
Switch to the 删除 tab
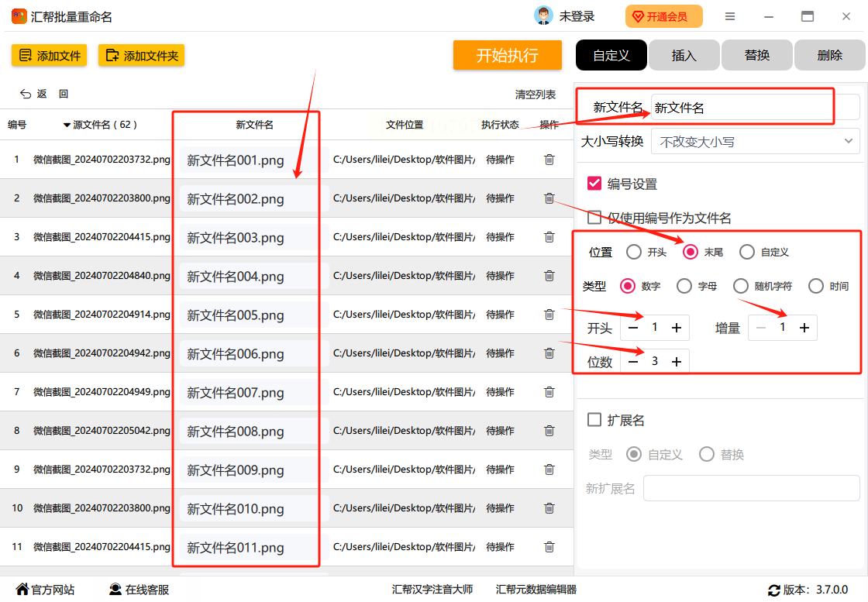click(x=829, y=55)
